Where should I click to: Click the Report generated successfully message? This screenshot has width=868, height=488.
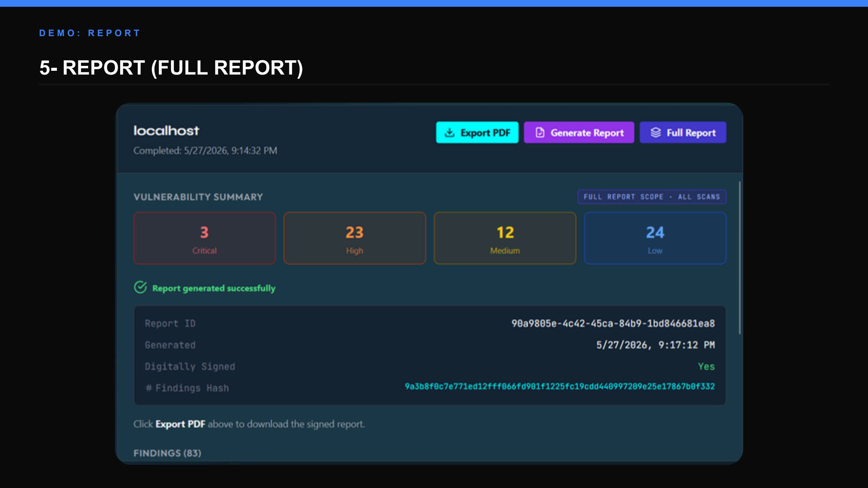click(x=214, y=288)
